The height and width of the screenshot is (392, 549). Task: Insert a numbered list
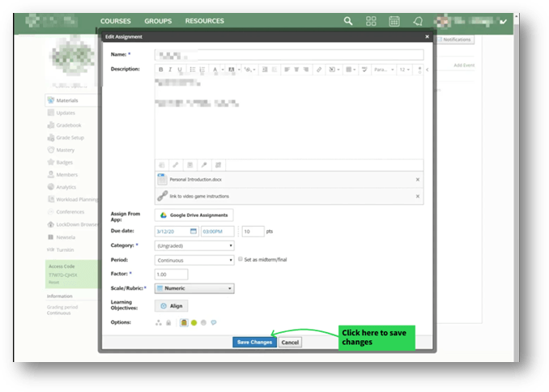(x=202, y=70)
